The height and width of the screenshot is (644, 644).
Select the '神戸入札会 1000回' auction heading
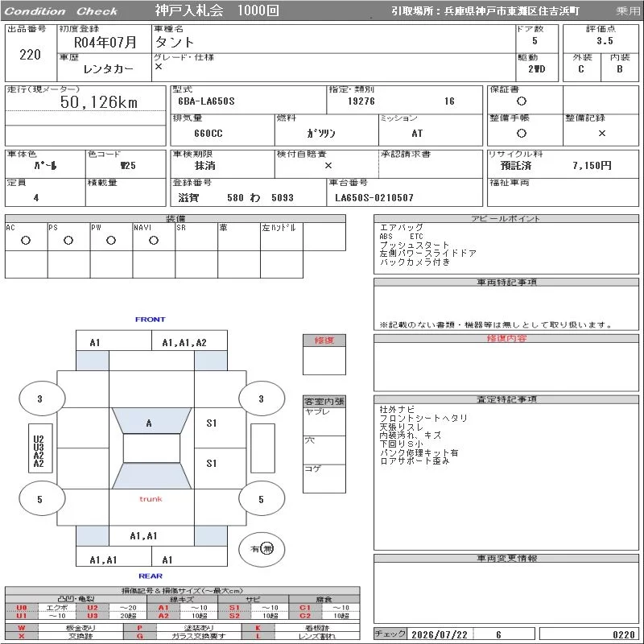point(217,10)
